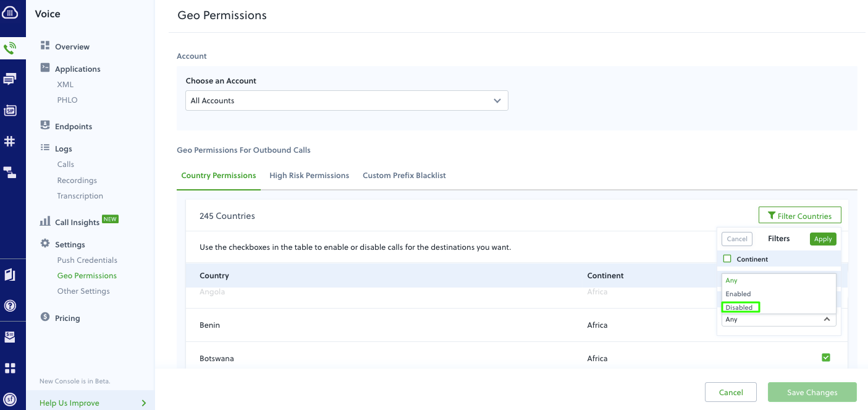Image resolution: width=868 pixels, height=410 pixels.
Task: Tick the Continent filter checkbox
Action: click(727, 259)
